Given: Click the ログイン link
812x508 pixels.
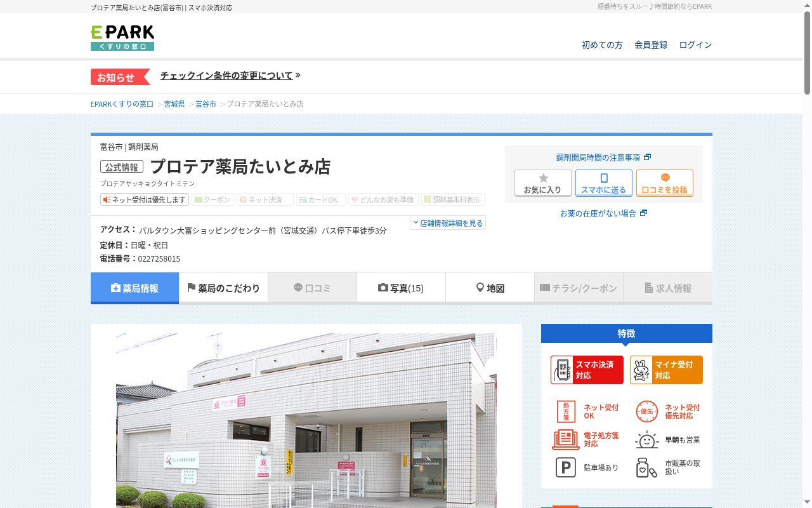Looking at the screenshot, I should click(695, 45).
